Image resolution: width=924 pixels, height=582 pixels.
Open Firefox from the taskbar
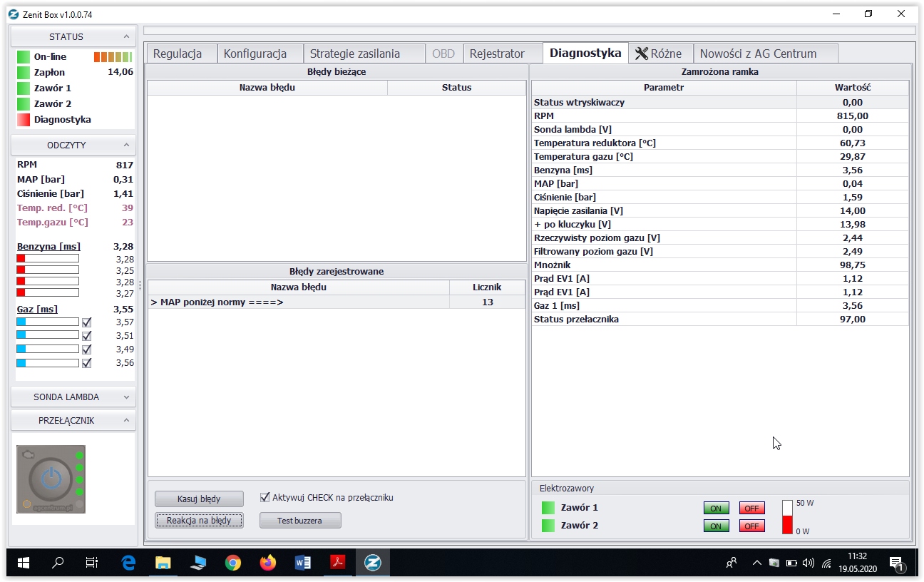268,563
